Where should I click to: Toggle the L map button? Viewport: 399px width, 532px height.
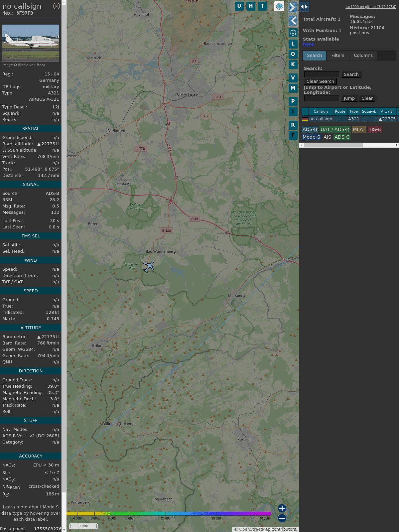[293, 44]
